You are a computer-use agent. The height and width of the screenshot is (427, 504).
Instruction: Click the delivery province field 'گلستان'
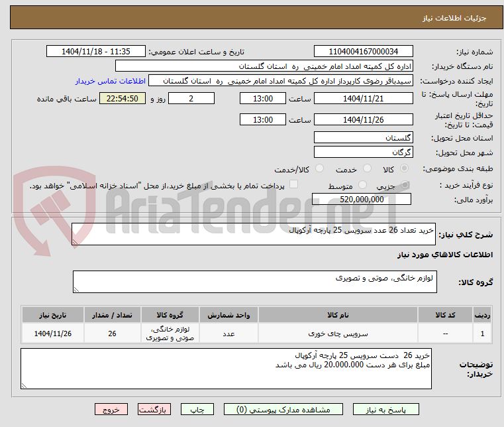click(363, 138)
